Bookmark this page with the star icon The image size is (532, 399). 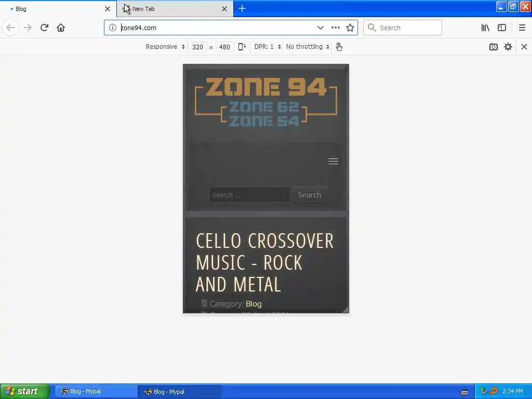pos(350,28)
